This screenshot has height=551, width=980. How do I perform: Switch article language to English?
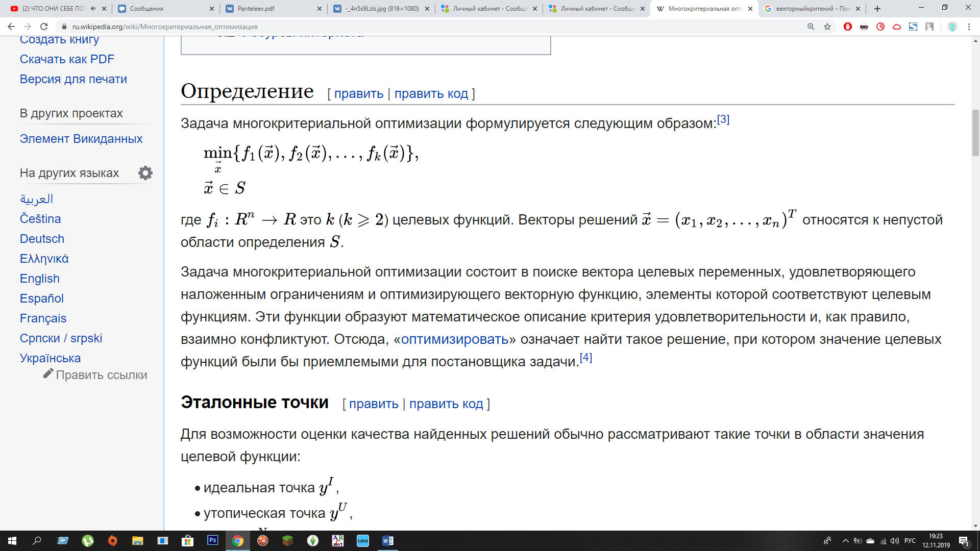point(40,279)
